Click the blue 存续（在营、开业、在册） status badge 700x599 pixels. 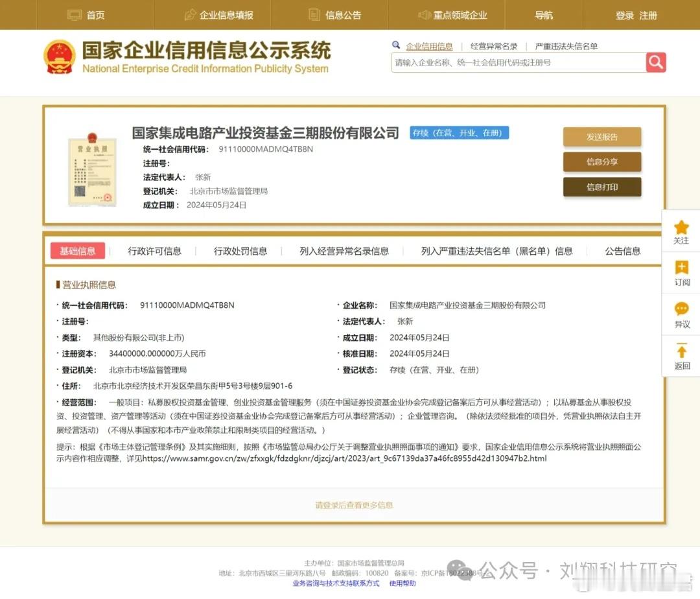[x=460, y=132]
